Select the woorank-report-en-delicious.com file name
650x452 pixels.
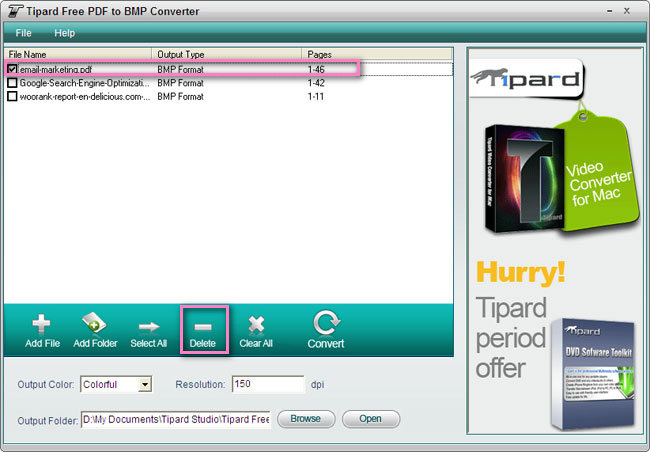coord(85,97)
